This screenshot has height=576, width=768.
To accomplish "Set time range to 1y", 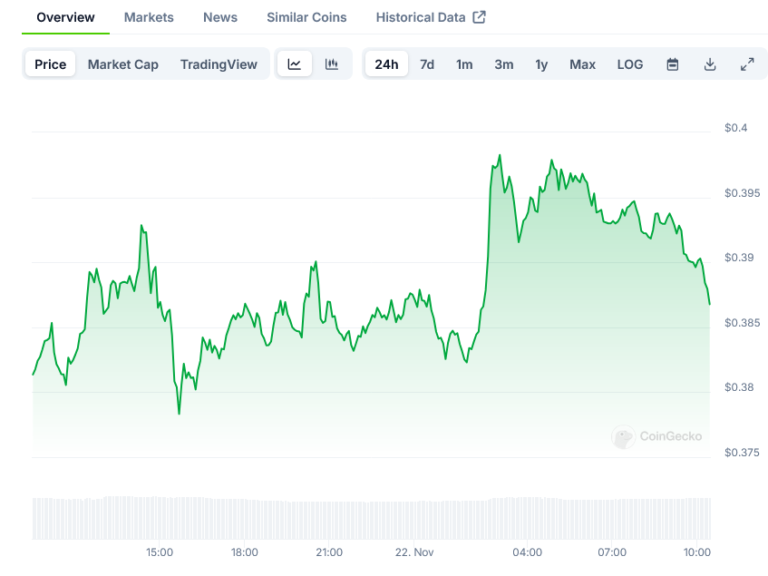I will tap(541, 64).
